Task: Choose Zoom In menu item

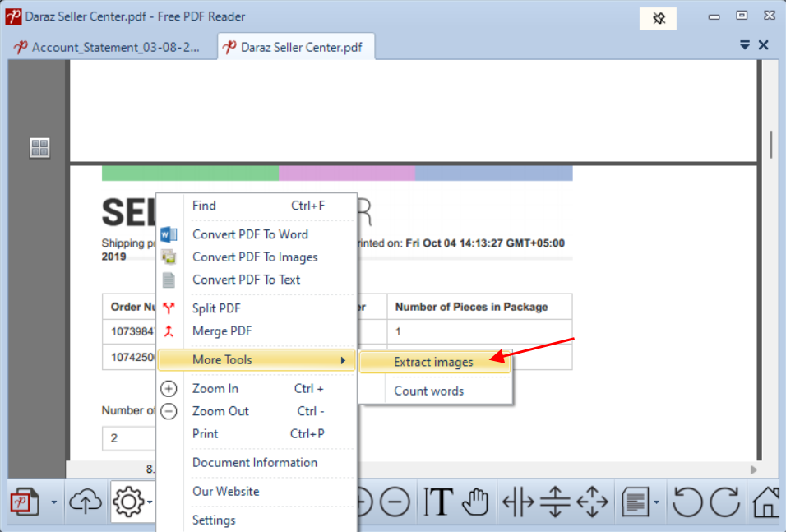Action: tap(257, 389)
